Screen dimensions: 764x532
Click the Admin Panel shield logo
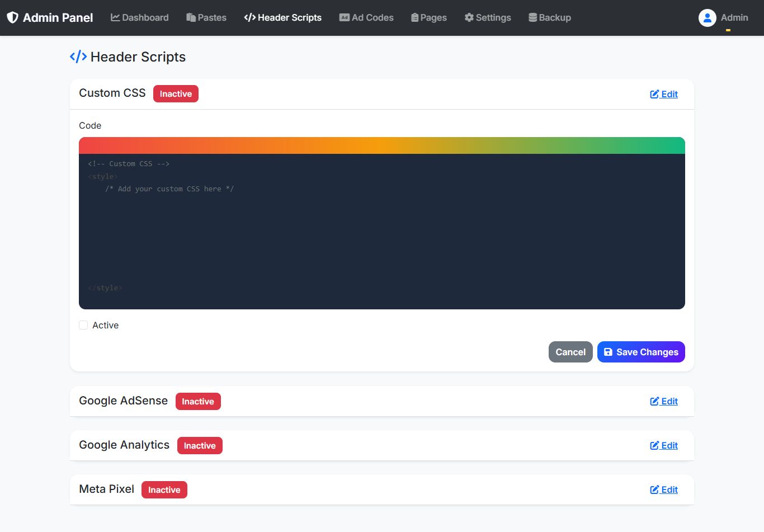pos(12,18)
